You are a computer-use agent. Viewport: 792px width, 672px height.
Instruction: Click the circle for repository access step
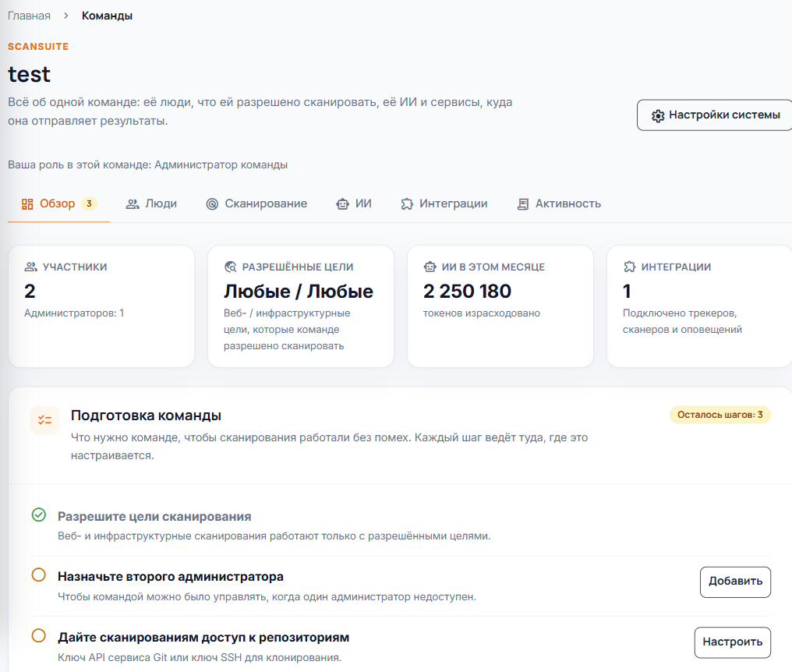39,635
